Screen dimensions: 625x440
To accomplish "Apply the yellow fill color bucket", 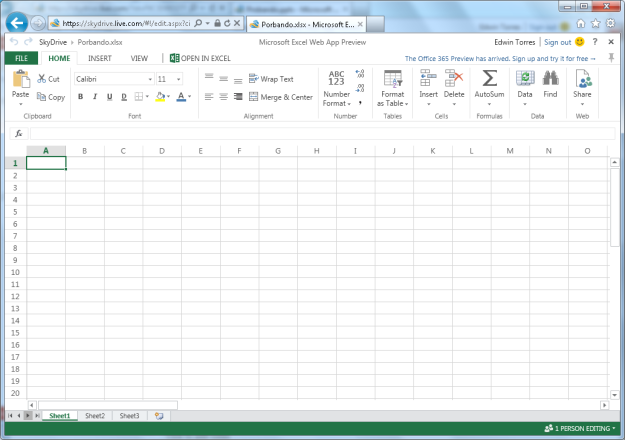I will 160,96.
